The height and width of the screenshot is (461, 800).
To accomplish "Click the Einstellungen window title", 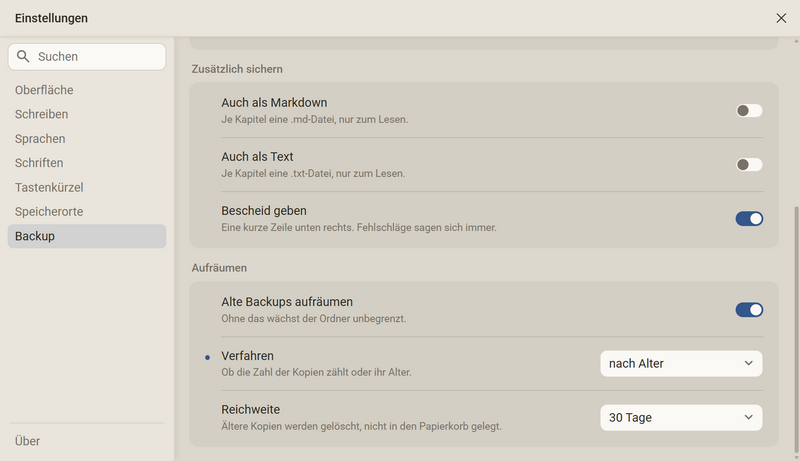I will click(x=51, y=18).
